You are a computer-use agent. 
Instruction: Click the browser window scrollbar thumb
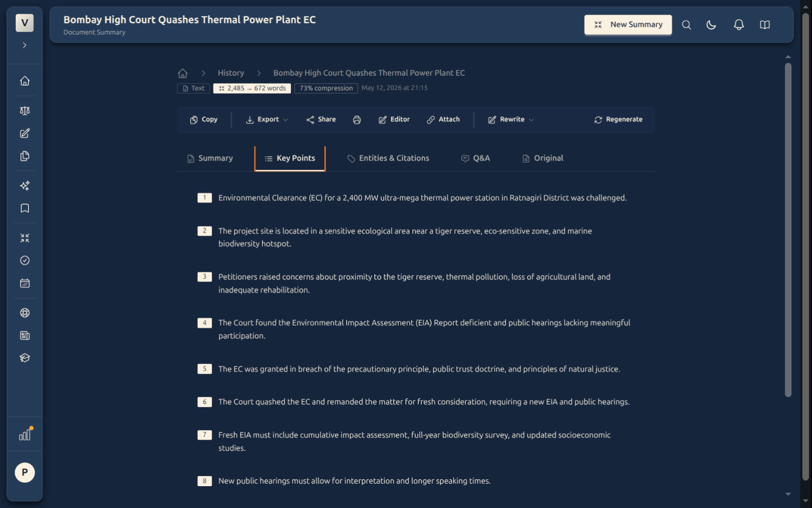[805, 247]
